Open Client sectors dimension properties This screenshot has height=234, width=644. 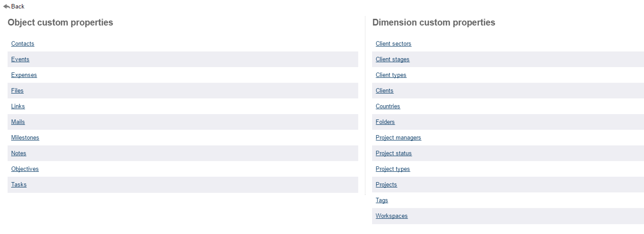click(394, 44)
